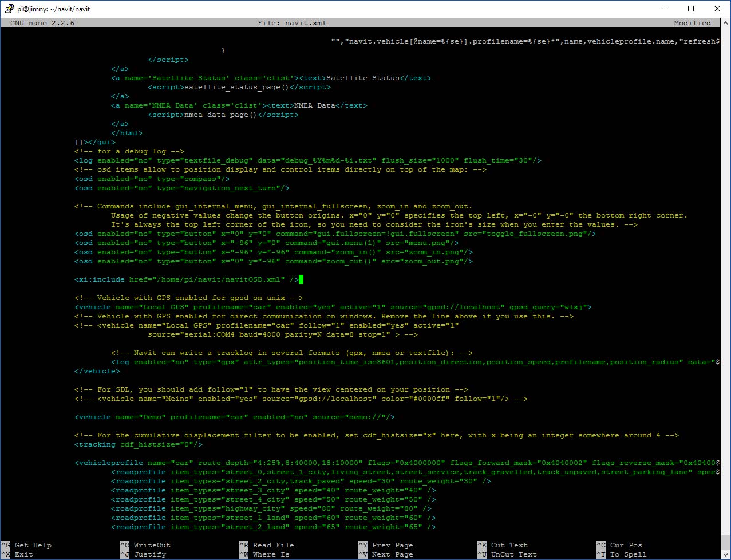Click the 'GNU nano 2.2.6' header text
The height and width of the screenshot is (560, 731).
point(42,23)
